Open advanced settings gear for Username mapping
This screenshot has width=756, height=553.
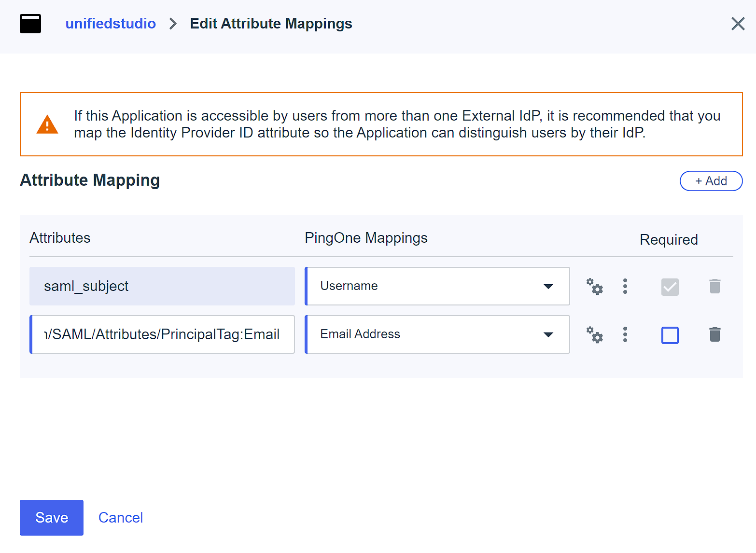click(595, 286)
